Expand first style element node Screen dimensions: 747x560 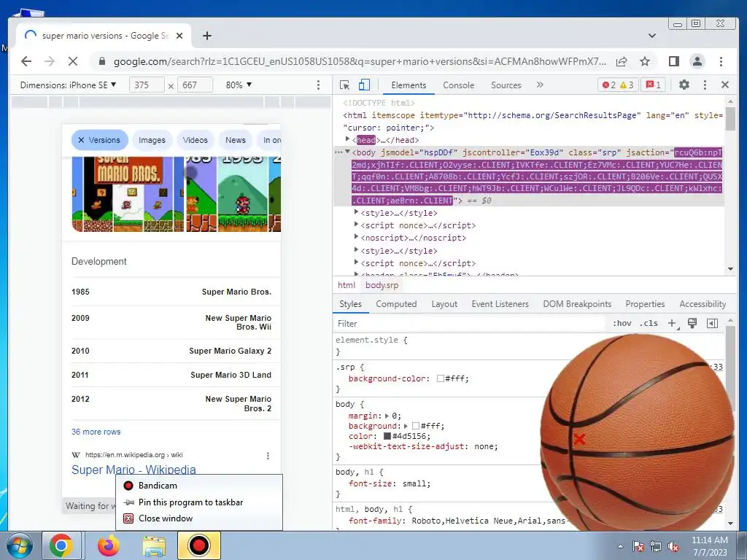[x=356, y=212]
